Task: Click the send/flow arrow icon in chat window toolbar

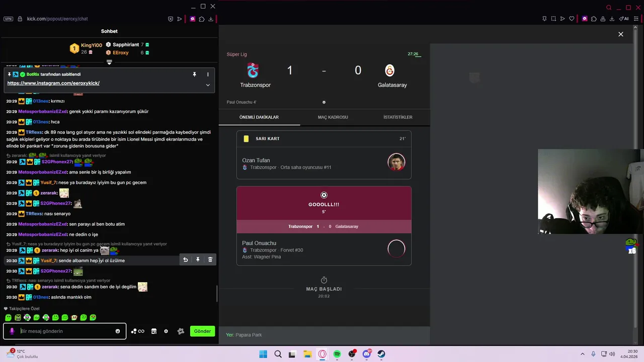Action: click(180, 19)
